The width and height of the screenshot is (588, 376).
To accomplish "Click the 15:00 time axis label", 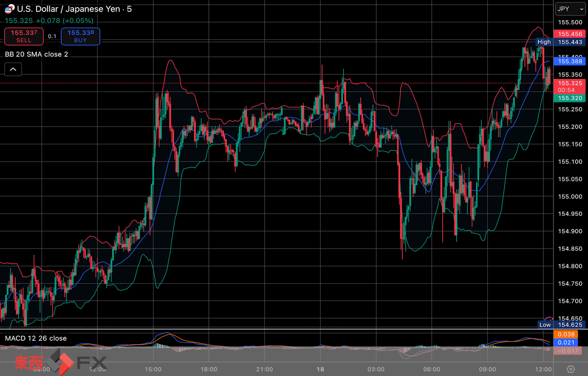I will coord(153,369).
